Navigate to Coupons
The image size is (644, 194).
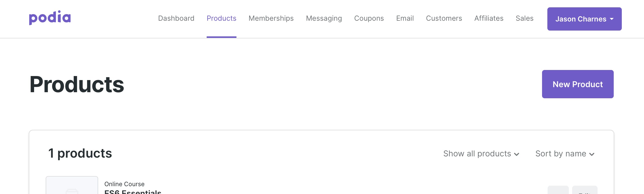(x=369, y=18)
